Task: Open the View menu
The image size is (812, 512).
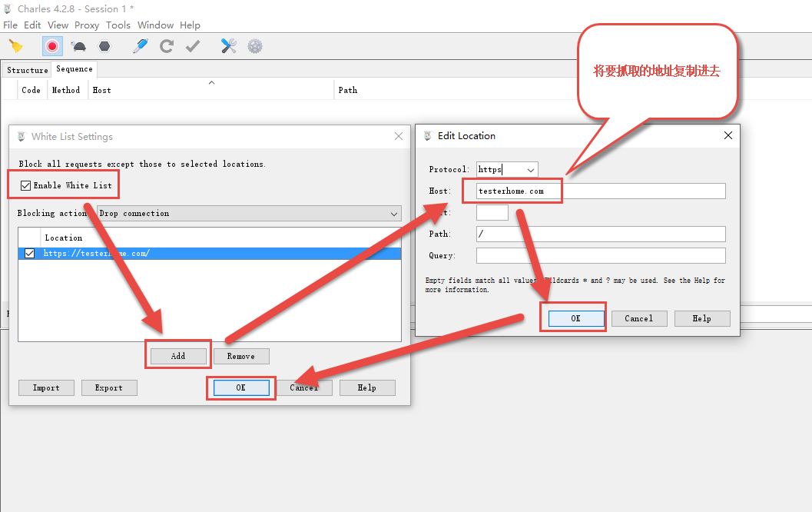Action: pyautogui.click(x=58, y=25)
